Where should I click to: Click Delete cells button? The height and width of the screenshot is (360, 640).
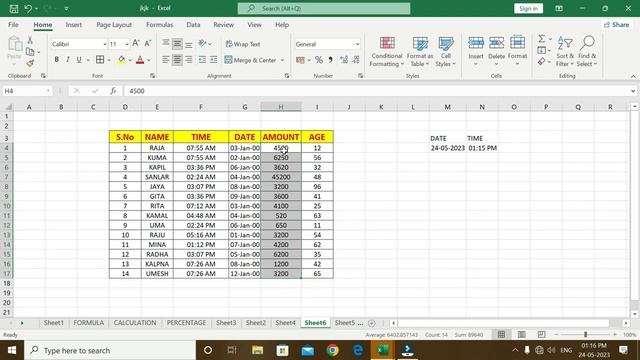(x=496, y=51)
